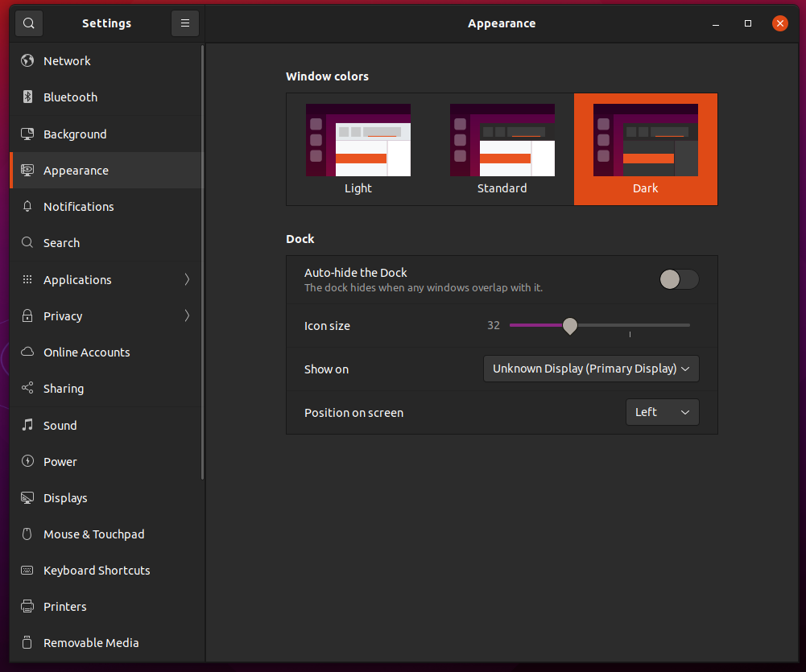Click the Keyboard Shortcuts keyboard icon
The image size is (806, 672).
pos(27,571)
